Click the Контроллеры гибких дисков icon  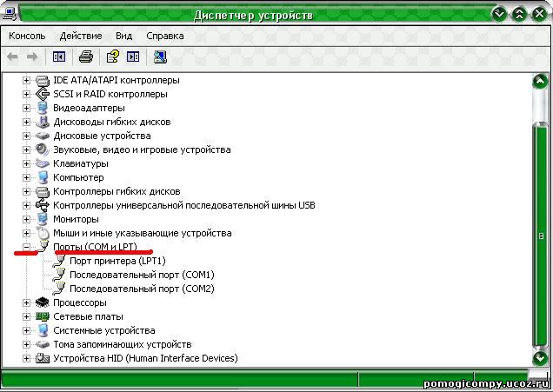click(x=43, y=191)
